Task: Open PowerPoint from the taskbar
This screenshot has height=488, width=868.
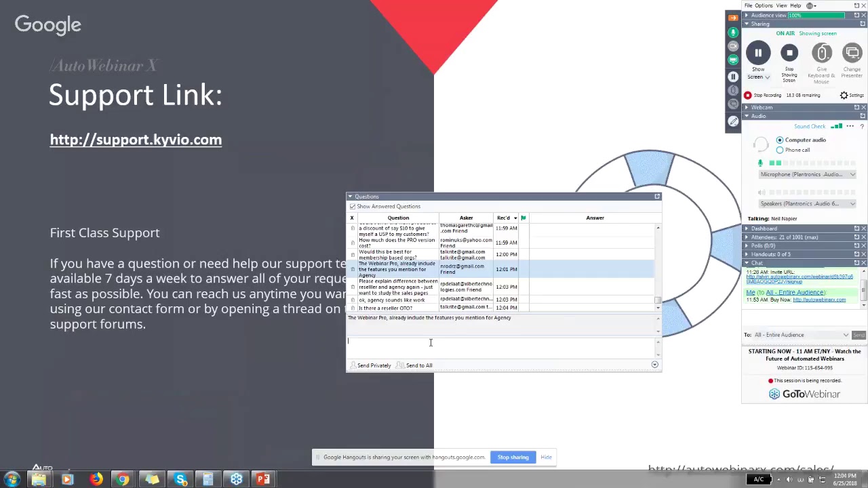Action: pos(263,480)
